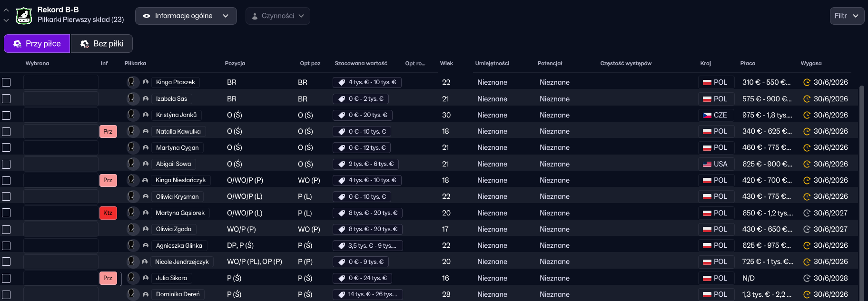Viewport: 868px width, 301px height.
Task: Open the Filtr dropdown
Action: [847, 16]
